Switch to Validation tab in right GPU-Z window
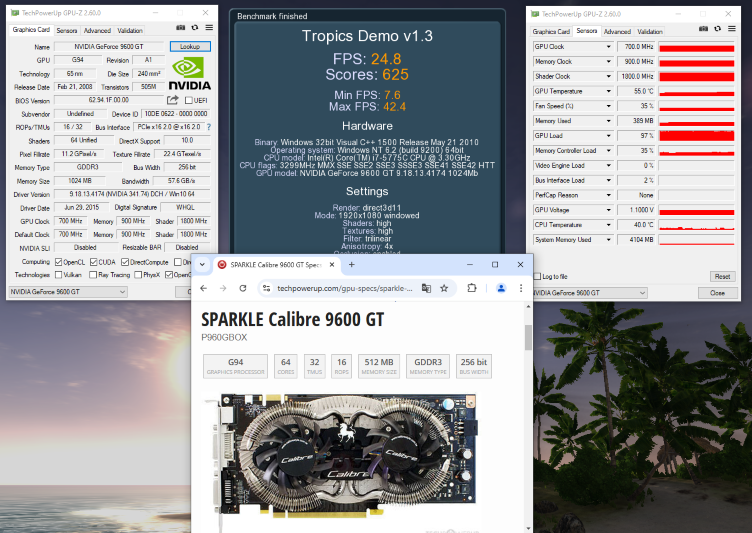The width and height of the screenshot is (752, 533). coord(650,32)
